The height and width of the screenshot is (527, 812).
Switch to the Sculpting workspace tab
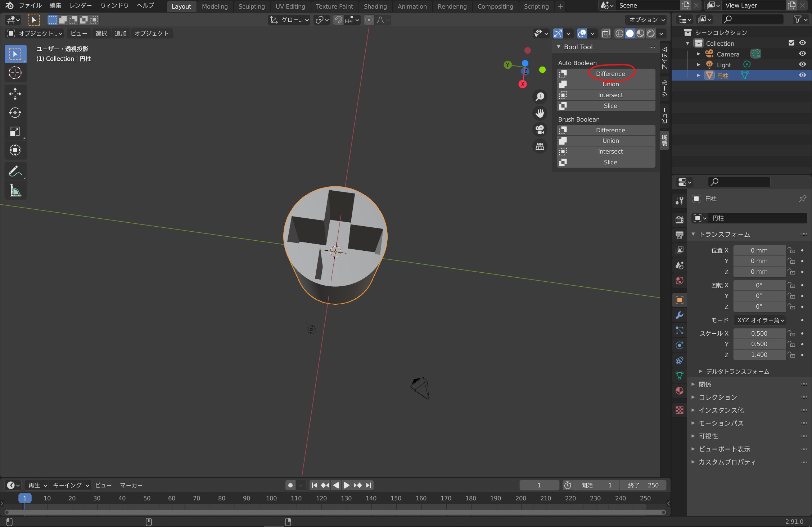pyautogui.click(x=251, y=6)
